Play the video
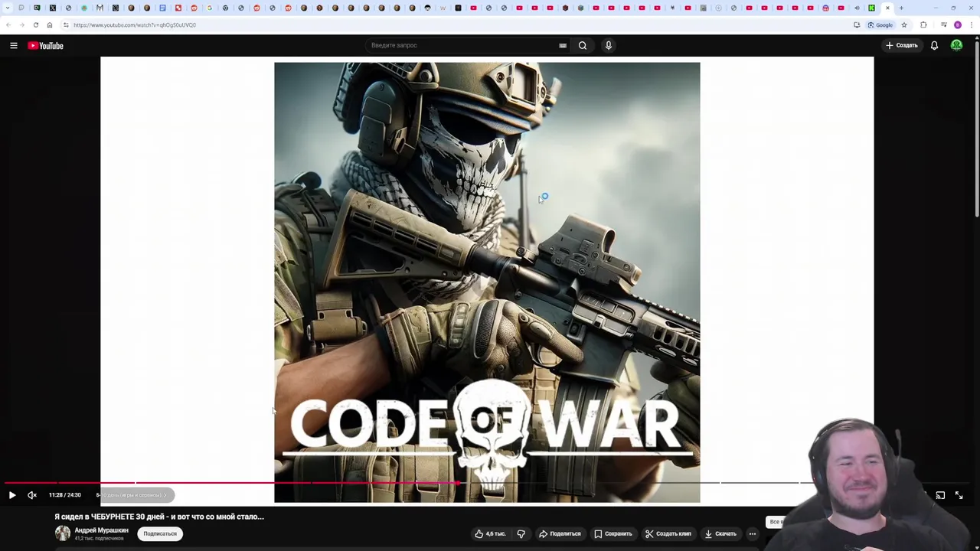980x551 pixels. pos(12,495)
